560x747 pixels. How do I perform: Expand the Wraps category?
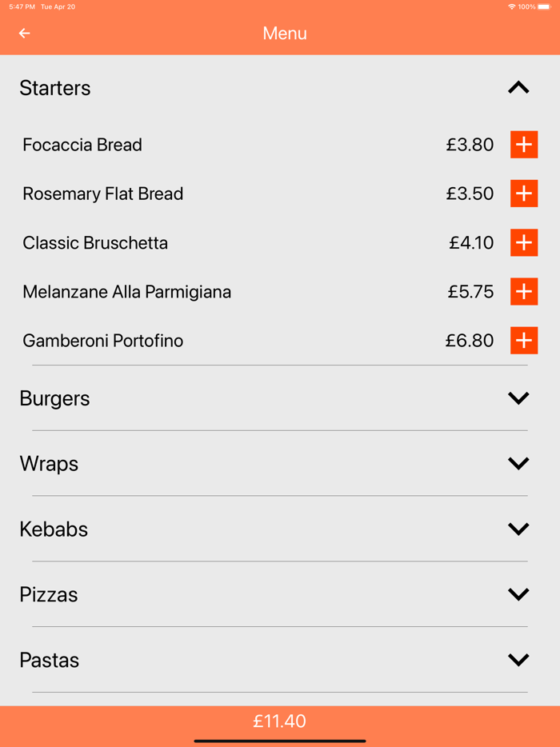click(x=518, y=463)
